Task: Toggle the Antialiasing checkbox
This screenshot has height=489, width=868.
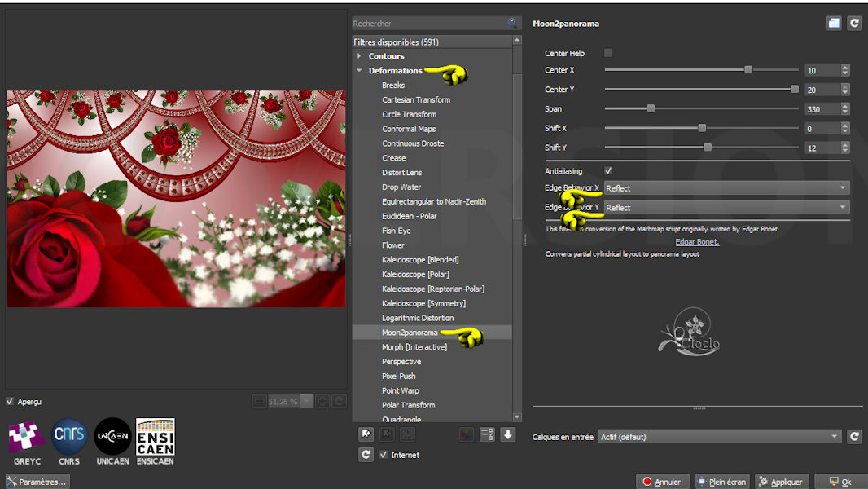Action: click(x=608, y=170)
